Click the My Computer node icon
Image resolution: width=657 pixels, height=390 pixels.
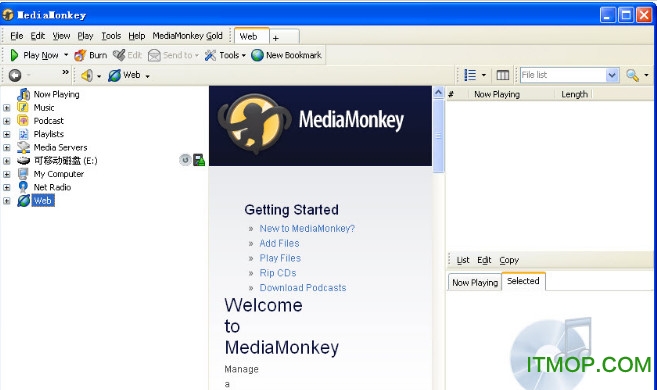tap(23, 174)
